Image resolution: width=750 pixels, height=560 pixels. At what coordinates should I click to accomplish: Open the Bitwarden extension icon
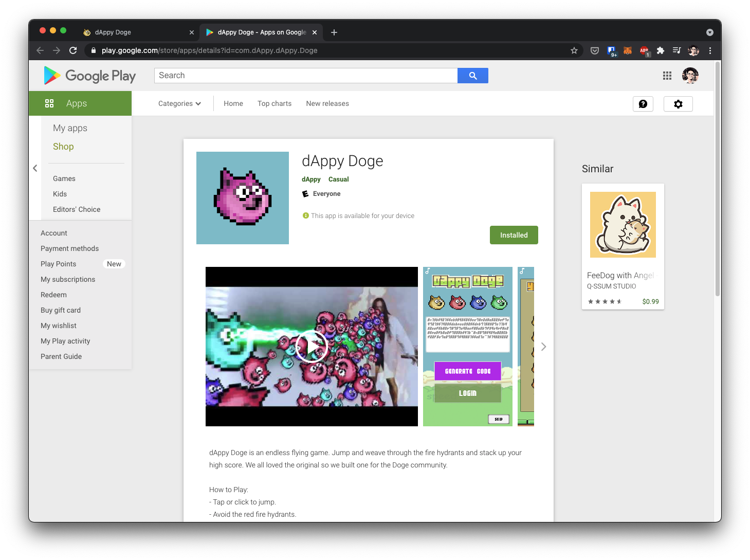click(612, 50)
